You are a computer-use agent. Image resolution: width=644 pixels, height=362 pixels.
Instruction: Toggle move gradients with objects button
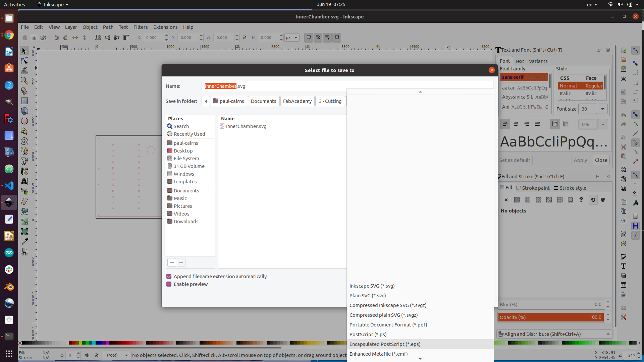point(327,38)
